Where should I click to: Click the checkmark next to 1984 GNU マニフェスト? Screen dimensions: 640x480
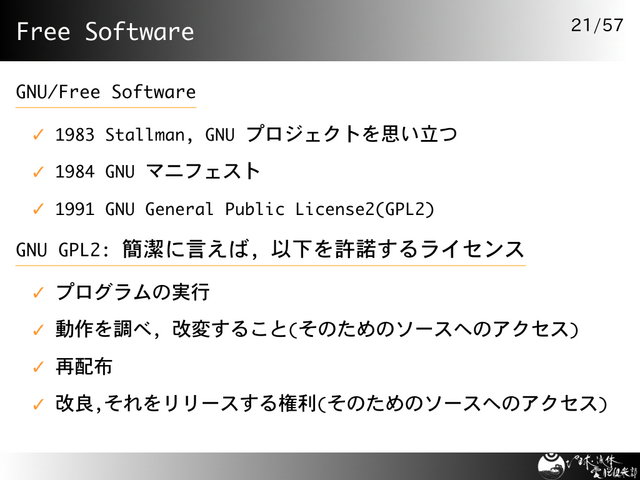pyautogui.click(x=37, y=172)
